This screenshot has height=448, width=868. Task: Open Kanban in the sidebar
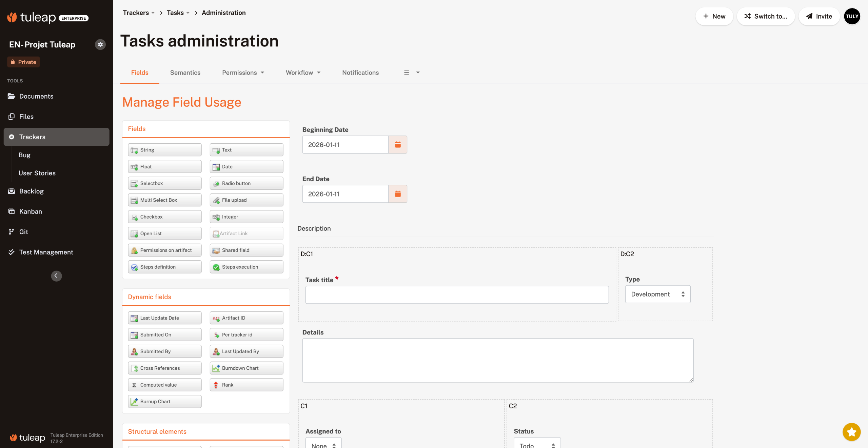31,211
